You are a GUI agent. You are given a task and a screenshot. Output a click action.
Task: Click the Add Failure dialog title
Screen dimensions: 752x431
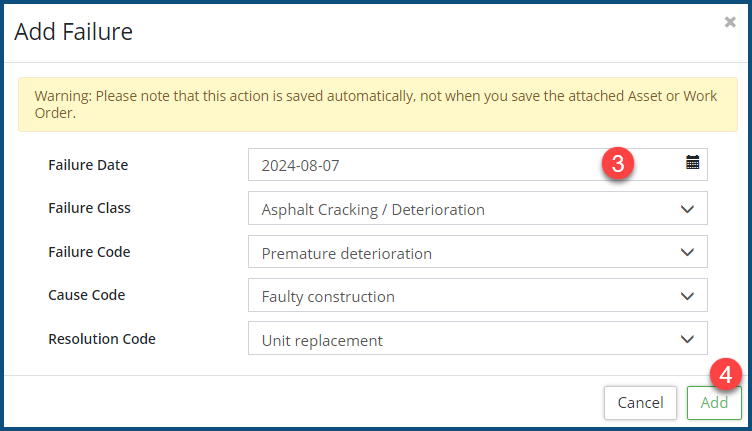[73, 32]
